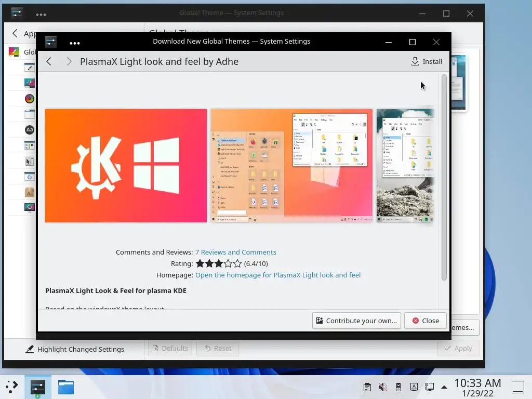Go back from Appearance in System Settings
The image size is (532, 399).
15,33
